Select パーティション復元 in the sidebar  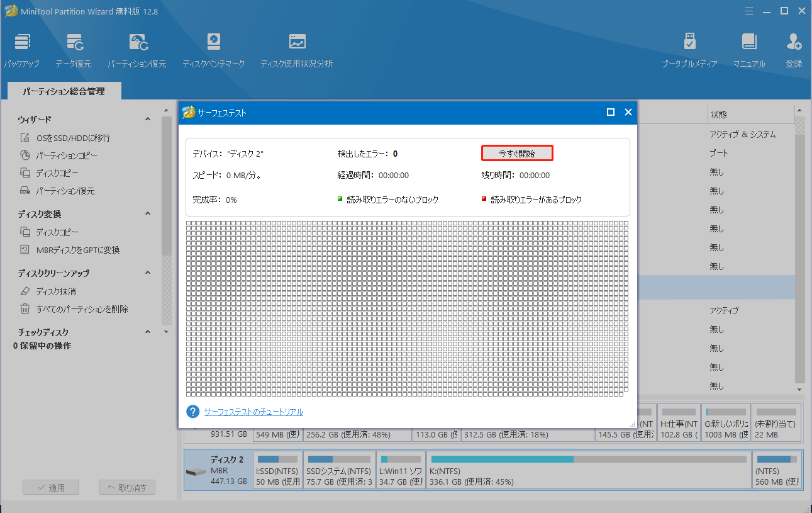point(65,191)
